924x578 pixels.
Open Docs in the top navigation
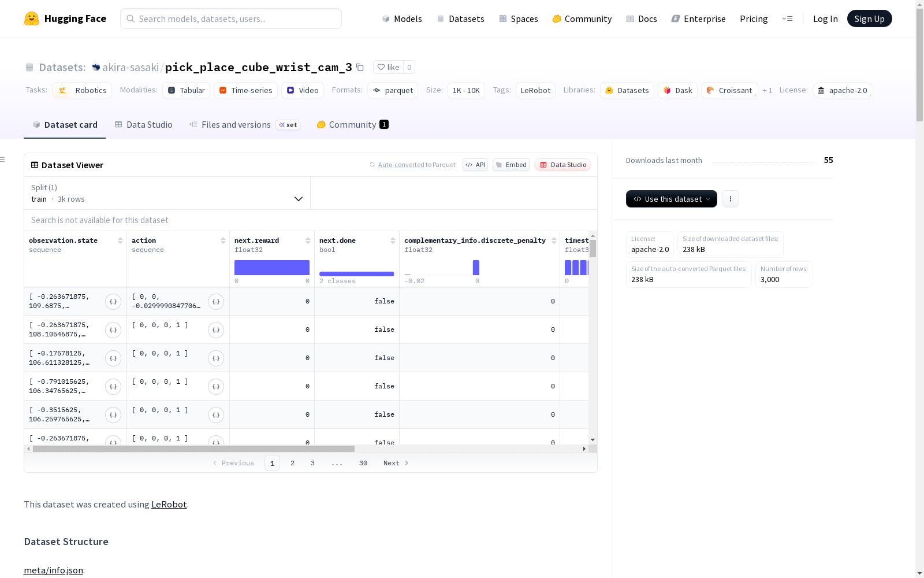point(642,18)
